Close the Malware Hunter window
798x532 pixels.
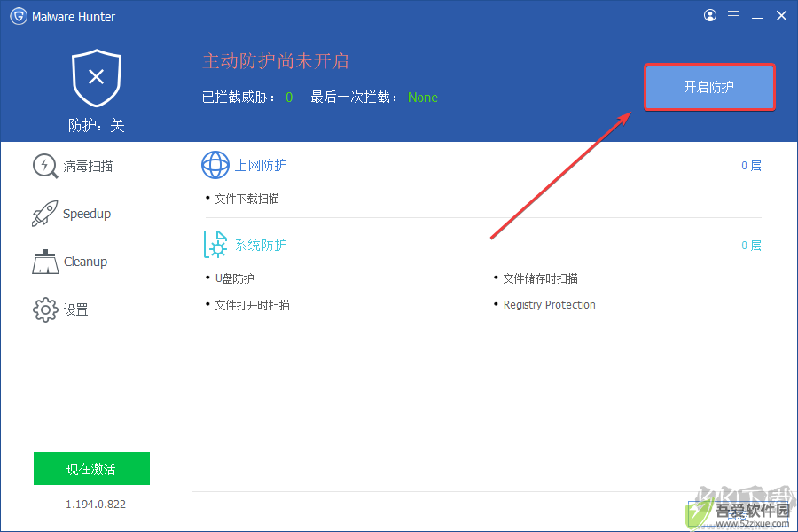(781, 16)
